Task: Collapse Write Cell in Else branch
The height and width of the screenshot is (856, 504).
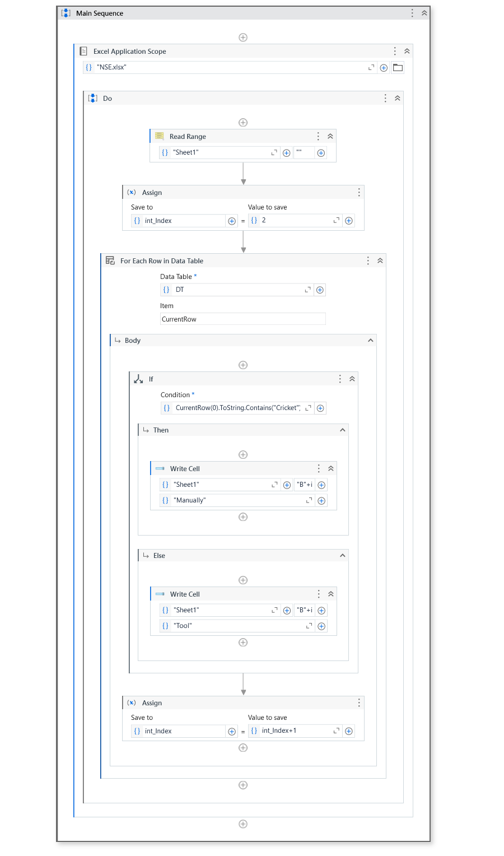Action: [x=331, y=594]
